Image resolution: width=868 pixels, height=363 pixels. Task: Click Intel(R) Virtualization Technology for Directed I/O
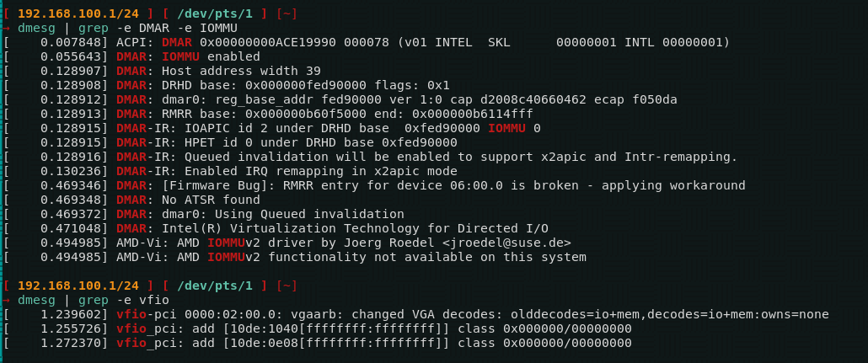click(355, 228)
